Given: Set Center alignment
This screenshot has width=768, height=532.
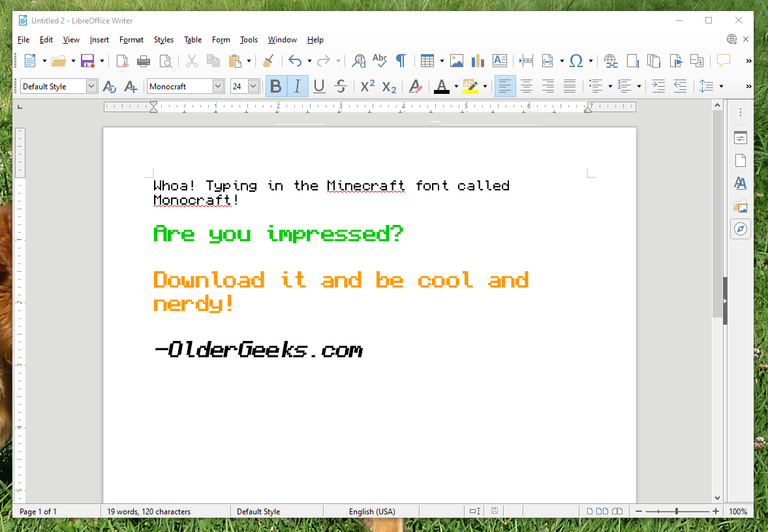Looking at the screenshot, I should (527, 87).
